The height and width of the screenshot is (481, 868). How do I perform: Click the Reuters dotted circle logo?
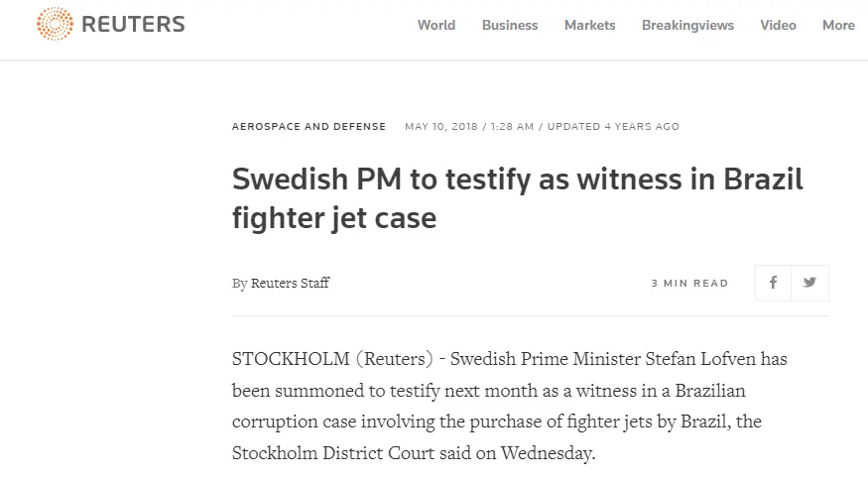coord(55,24)
